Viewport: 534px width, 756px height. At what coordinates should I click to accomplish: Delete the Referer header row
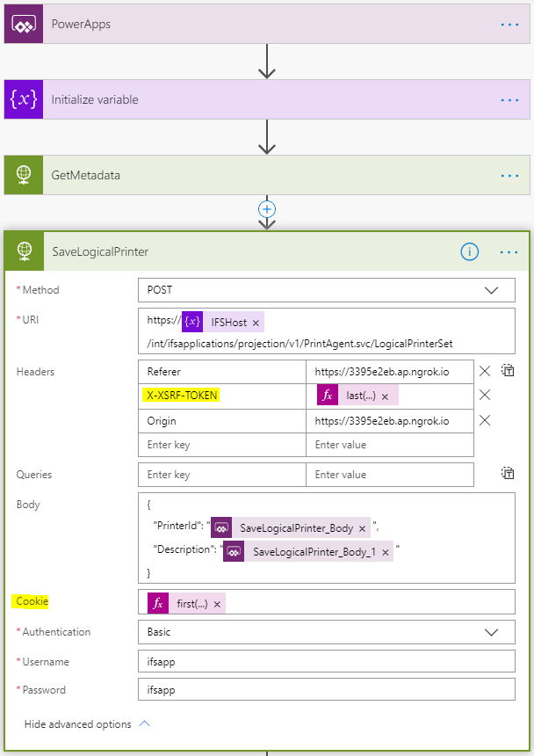485,371
